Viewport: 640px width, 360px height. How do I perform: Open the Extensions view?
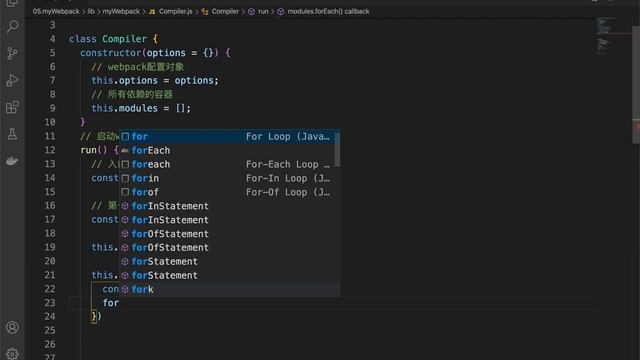point(12,107)
